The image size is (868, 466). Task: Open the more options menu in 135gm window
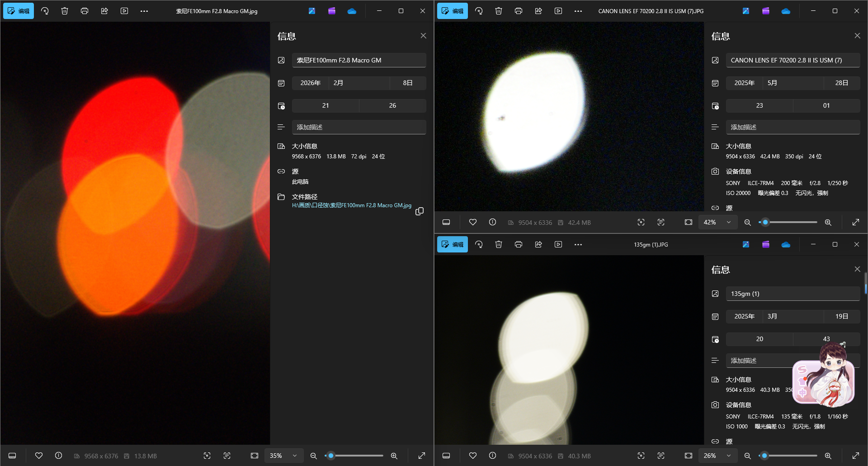coord(578,245)
